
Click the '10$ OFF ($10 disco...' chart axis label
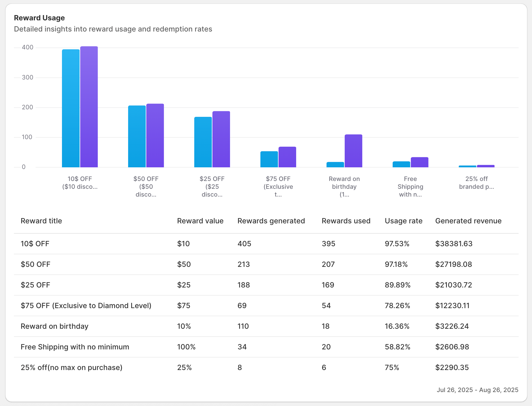point(80,183)
